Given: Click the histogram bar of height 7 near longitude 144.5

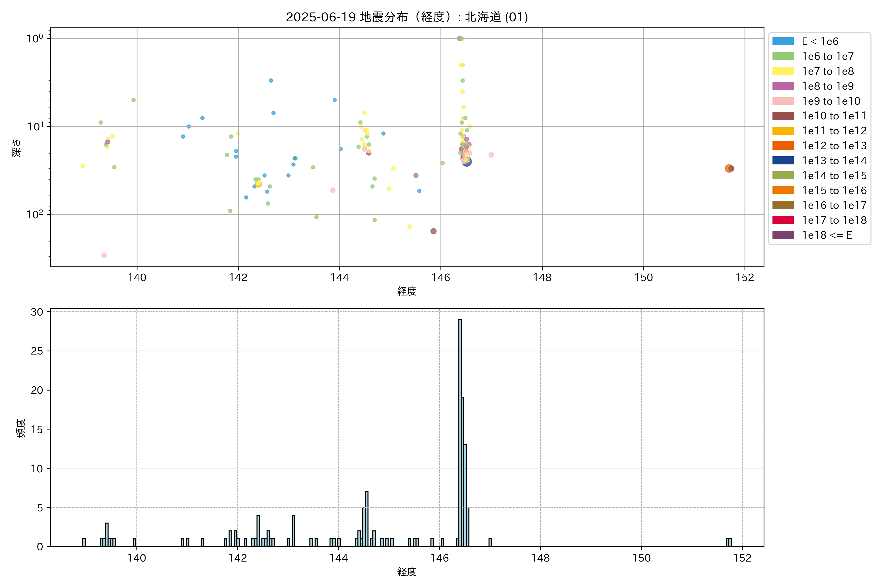Looking at the screenshot, I should coord(367,519).
